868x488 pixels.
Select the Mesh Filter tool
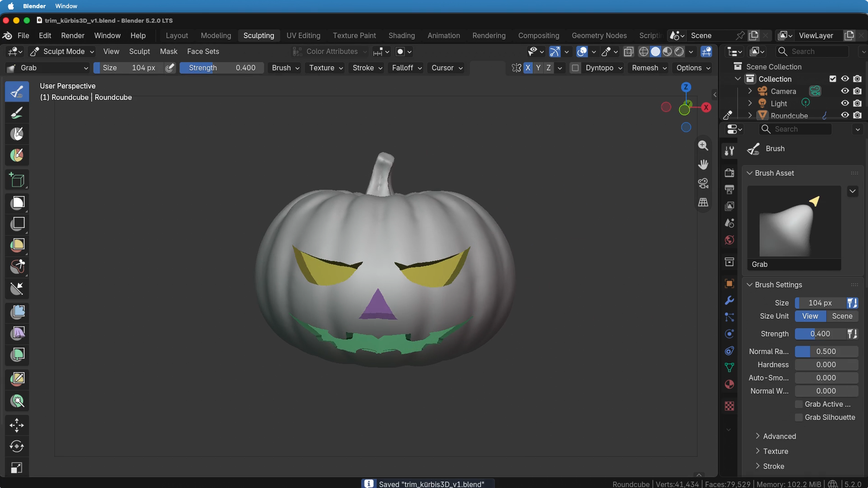pos(17,312)
